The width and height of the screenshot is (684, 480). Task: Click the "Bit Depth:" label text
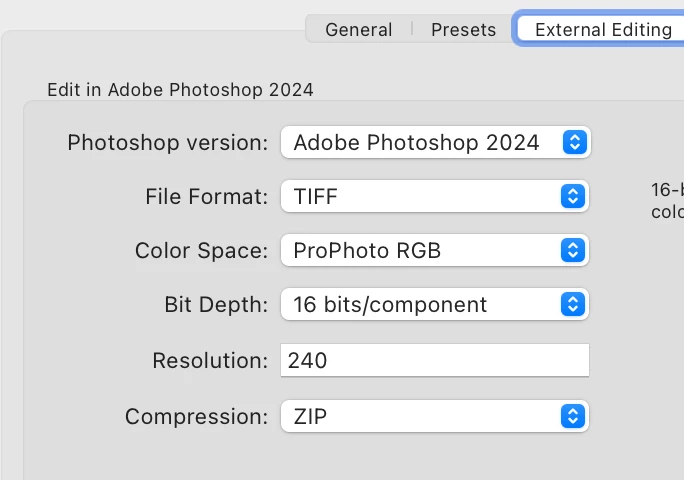click(216, 305)
